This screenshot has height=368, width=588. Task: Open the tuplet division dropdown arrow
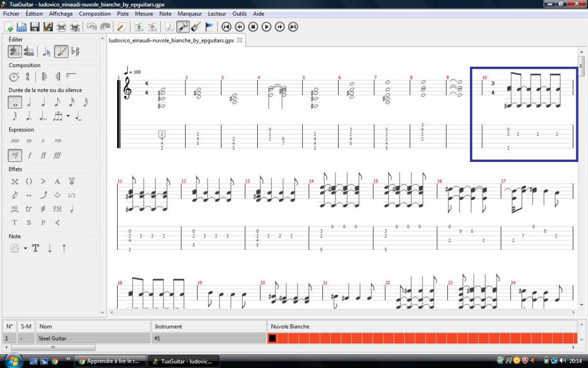coord(68,116)
